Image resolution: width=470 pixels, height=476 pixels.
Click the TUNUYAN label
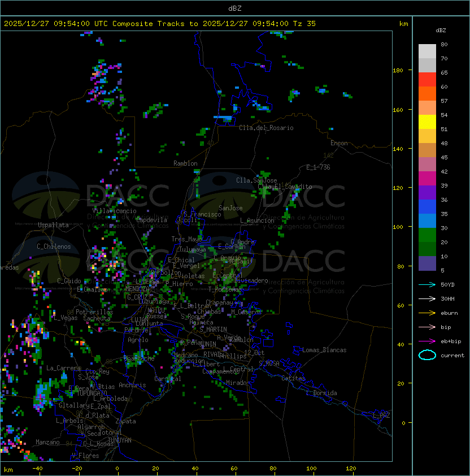[120, 440]
